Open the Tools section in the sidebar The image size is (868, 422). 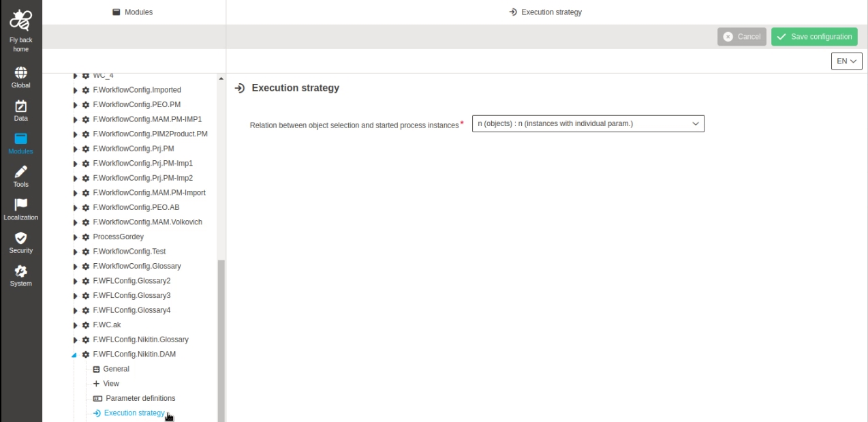[x=20, y=177]
